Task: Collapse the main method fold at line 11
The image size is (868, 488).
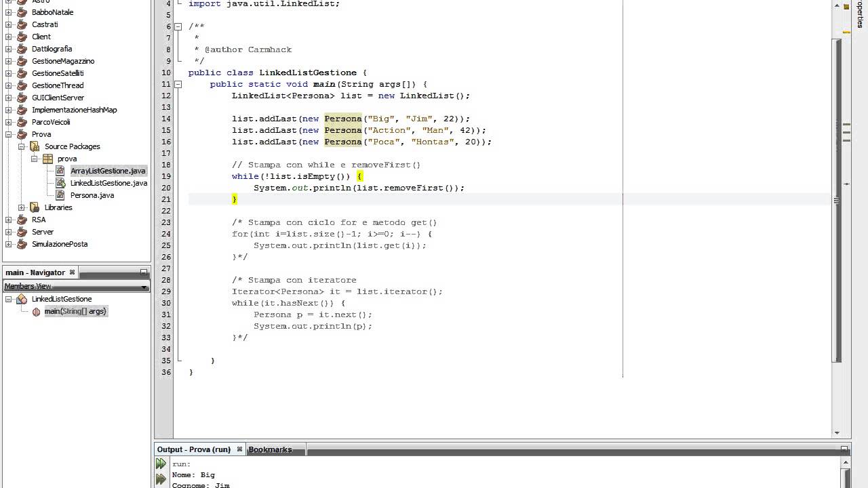Action: (178, 84)
